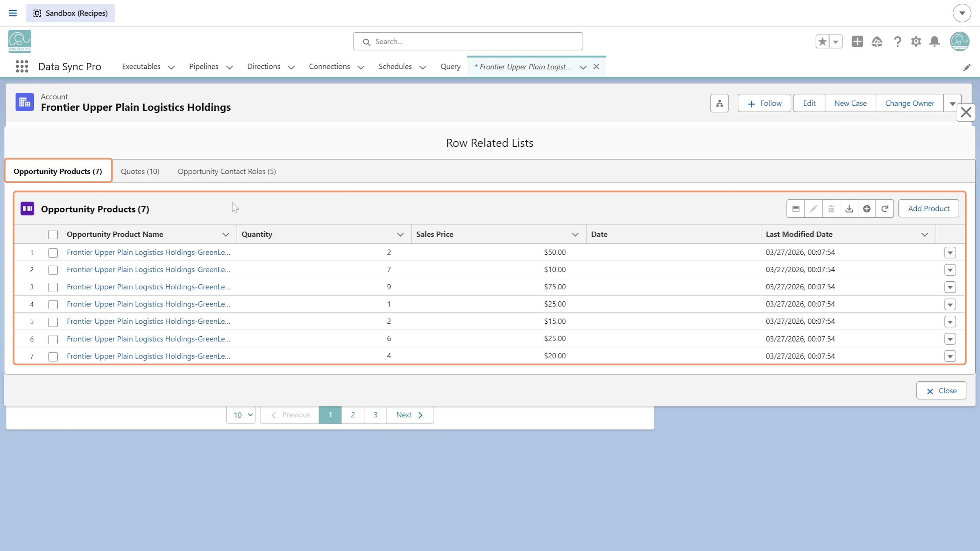Click the New Case button
The width and height of the screenshot is (980, 551).
tap(850, 103)
